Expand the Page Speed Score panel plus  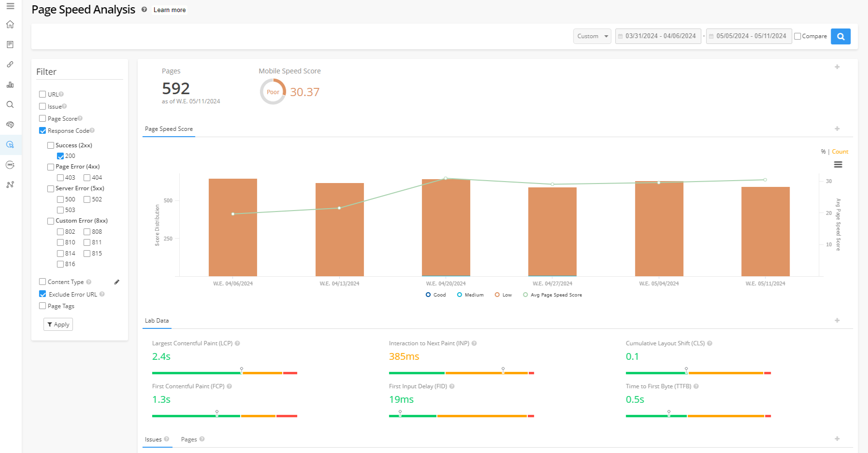(837, 128)
